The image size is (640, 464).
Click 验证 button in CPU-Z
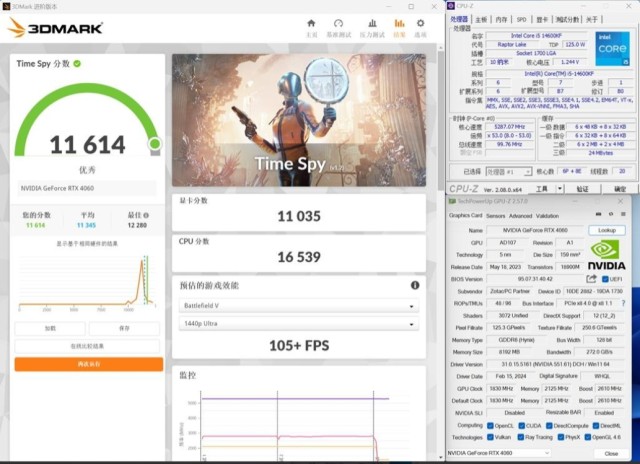click(582, 189)
